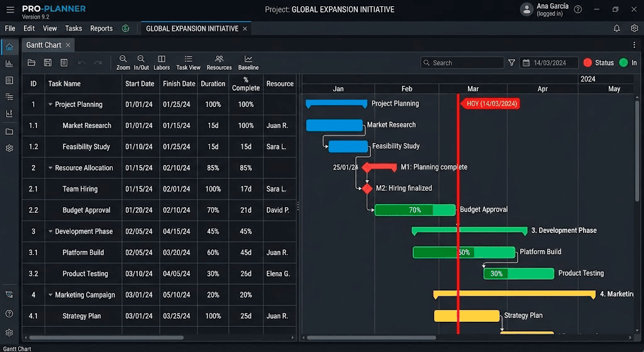Open the Reports menu

pos(101,28)
